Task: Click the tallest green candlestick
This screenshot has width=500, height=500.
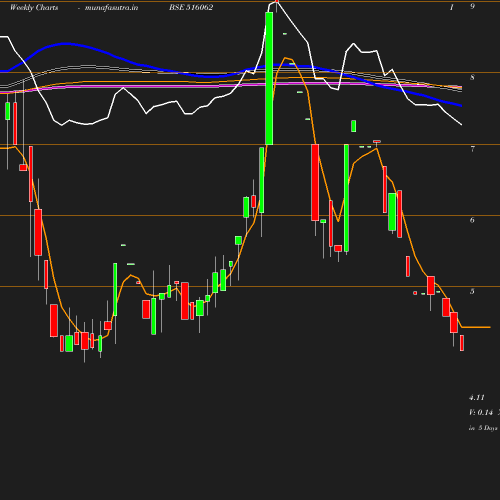Action: 269,78
